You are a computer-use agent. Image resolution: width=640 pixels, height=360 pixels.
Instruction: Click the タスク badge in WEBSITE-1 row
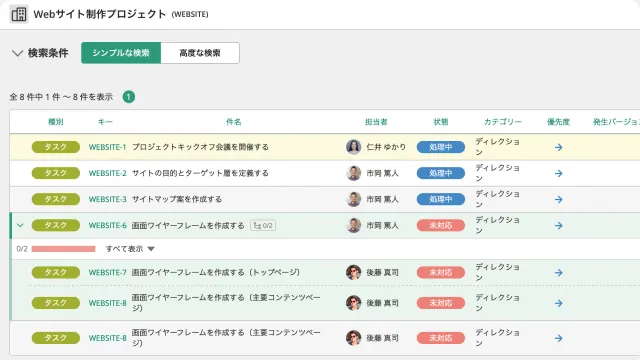[56, 147]
